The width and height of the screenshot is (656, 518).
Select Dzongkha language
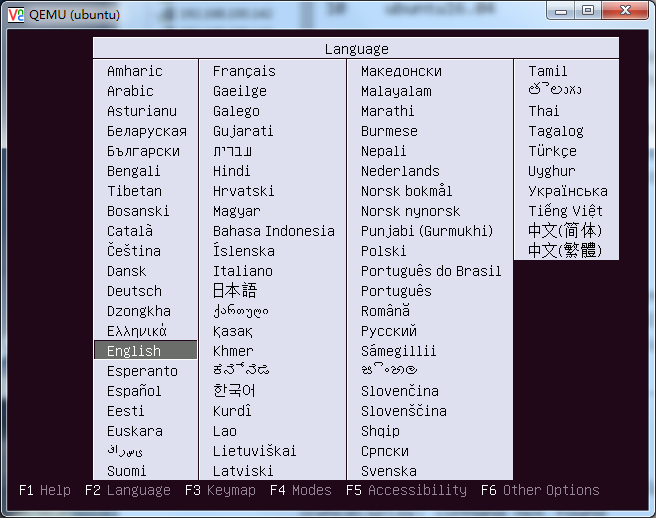[139, 311]
